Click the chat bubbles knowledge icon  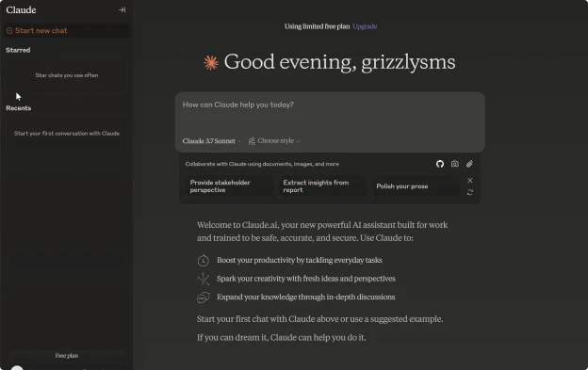(203, 298)
